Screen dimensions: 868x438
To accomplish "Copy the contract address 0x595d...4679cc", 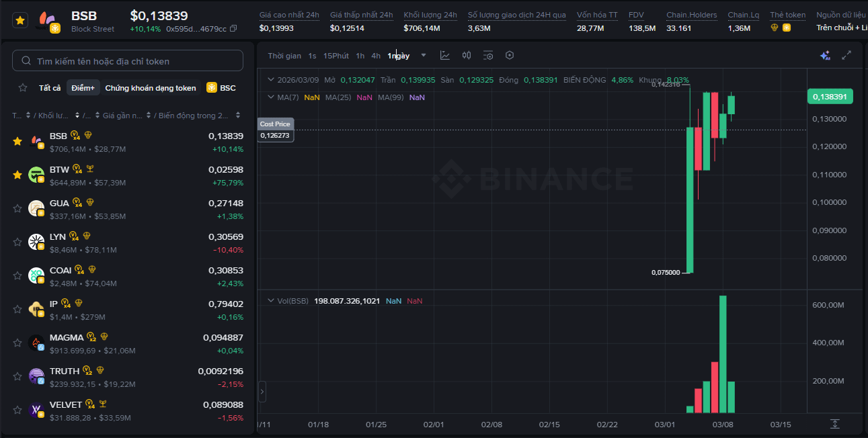I will [233, 29].
